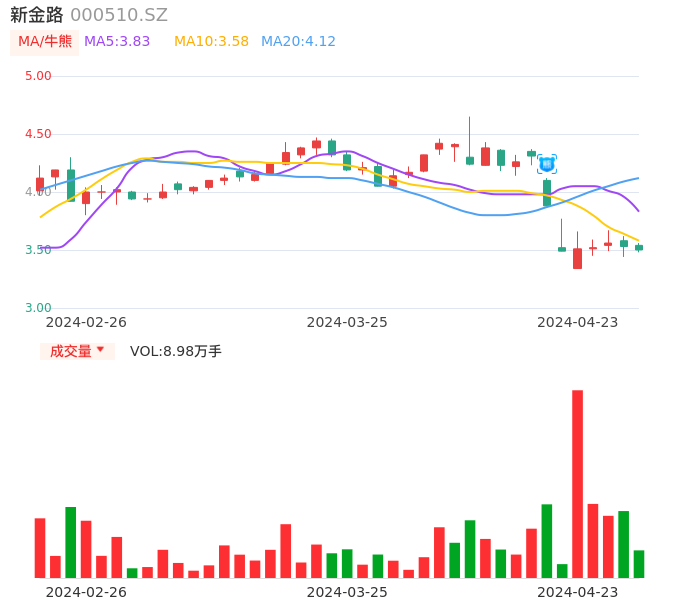Click the 5.00 price axis label

(x=38, y=76)
